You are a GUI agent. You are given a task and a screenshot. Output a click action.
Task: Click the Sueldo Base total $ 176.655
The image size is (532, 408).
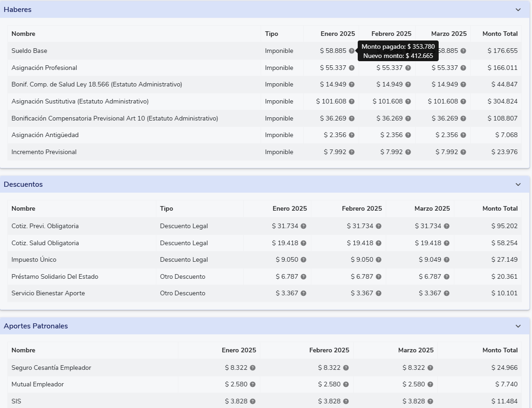(503, 51)
